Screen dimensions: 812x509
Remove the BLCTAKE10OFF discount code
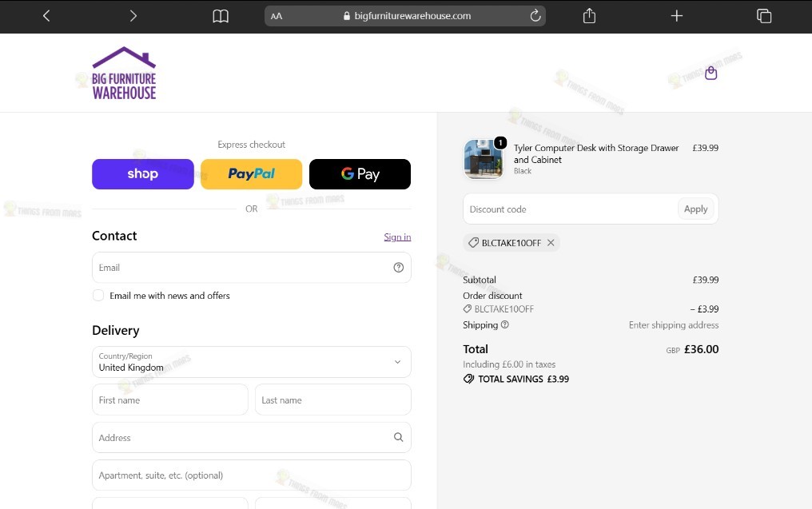551,242
